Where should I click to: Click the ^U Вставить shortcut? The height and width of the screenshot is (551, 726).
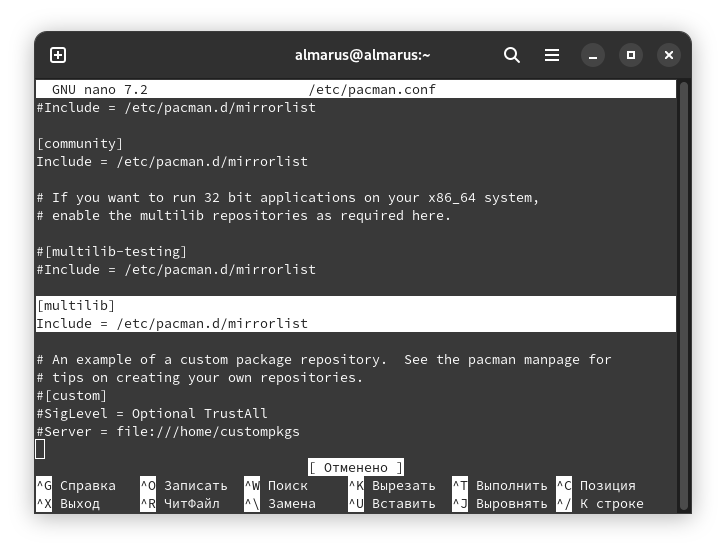pos(391,504)
